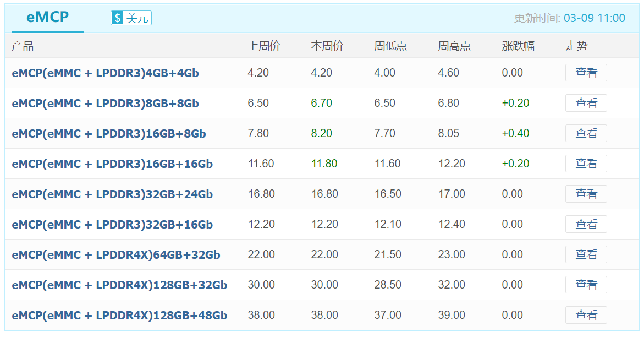The image size is (644, 337).
Task: Click 查看 for the 32GB+16Gb row
Action: point(586,224)
